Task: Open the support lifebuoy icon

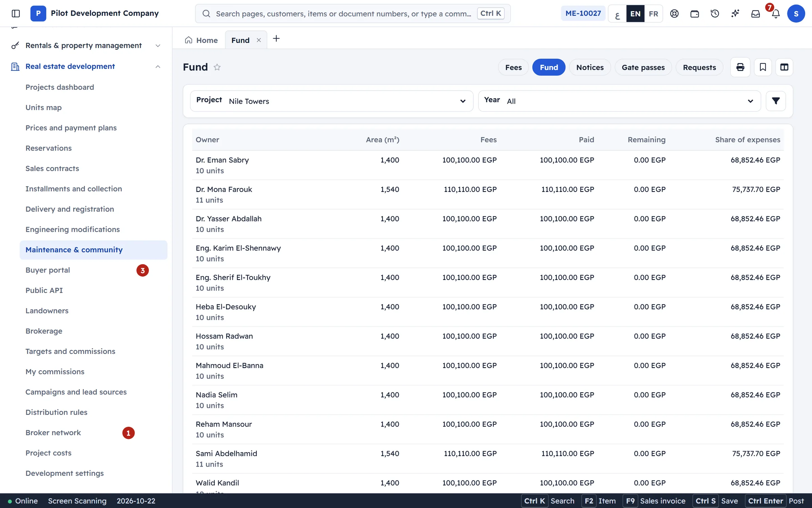Action: tap(674, 14)
